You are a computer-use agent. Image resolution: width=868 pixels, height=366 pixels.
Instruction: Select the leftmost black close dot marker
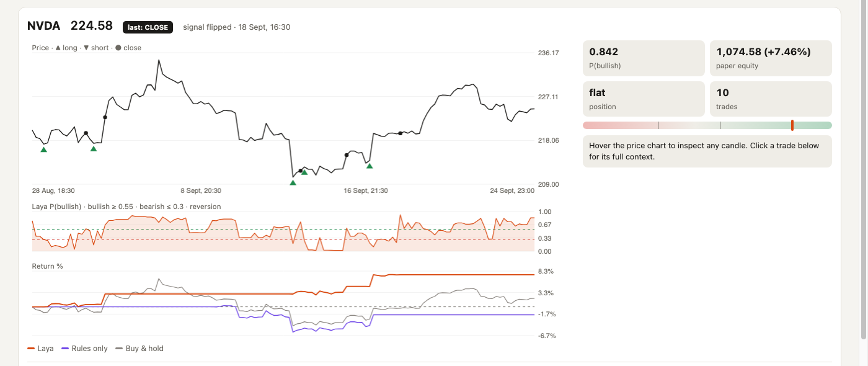tap(86, 133)
